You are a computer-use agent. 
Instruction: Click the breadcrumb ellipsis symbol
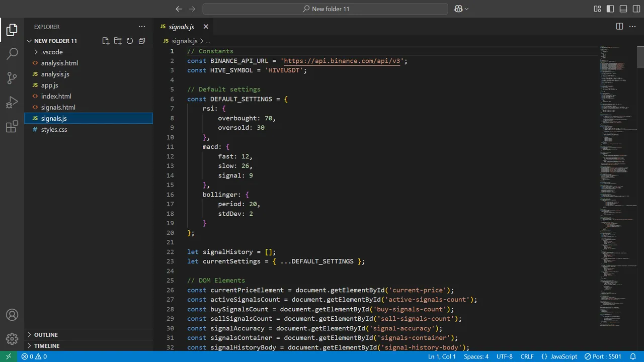[x=208, y=41]
